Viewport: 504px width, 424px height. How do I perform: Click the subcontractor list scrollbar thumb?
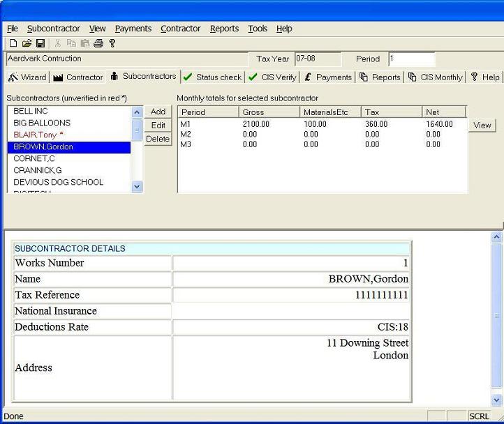(x=137, y=130)
